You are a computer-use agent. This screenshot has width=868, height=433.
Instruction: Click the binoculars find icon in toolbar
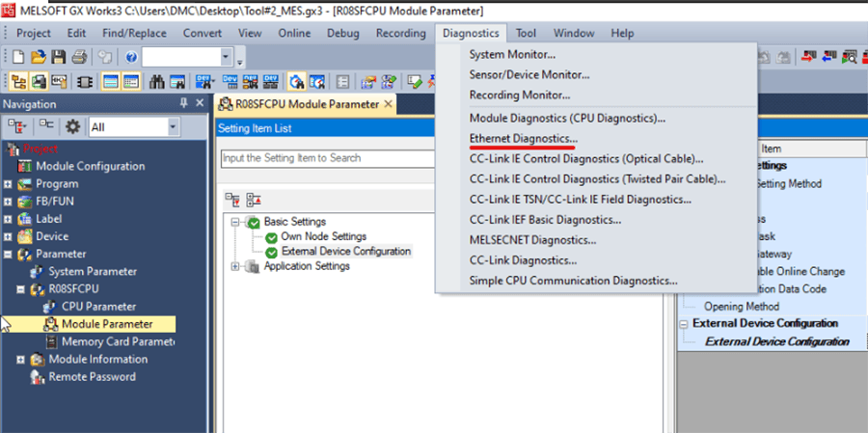click(x=156, y=81)
